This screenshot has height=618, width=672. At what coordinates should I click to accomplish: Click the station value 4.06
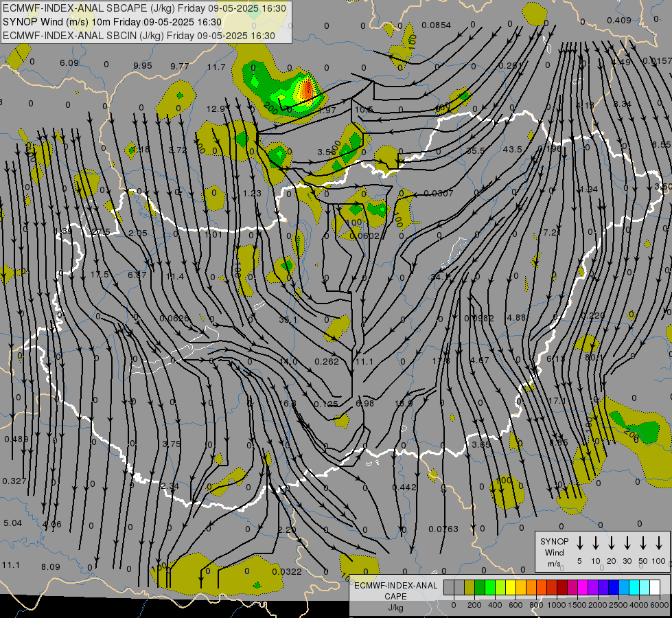(52, 524)
